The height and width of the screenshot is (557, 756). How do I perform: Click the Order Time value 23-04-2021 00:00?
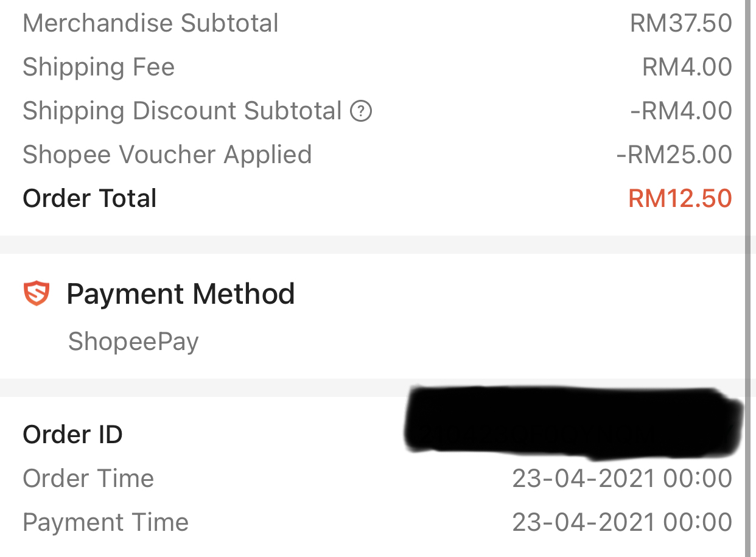tap(621, 478)
